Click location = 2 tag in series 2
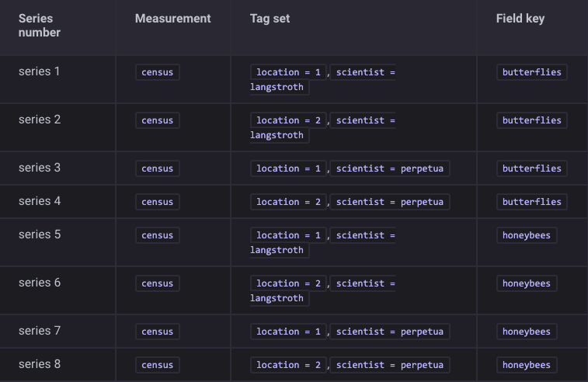Image resolution: width=588 pixels, height=382 pixels. tap(288, 120)
